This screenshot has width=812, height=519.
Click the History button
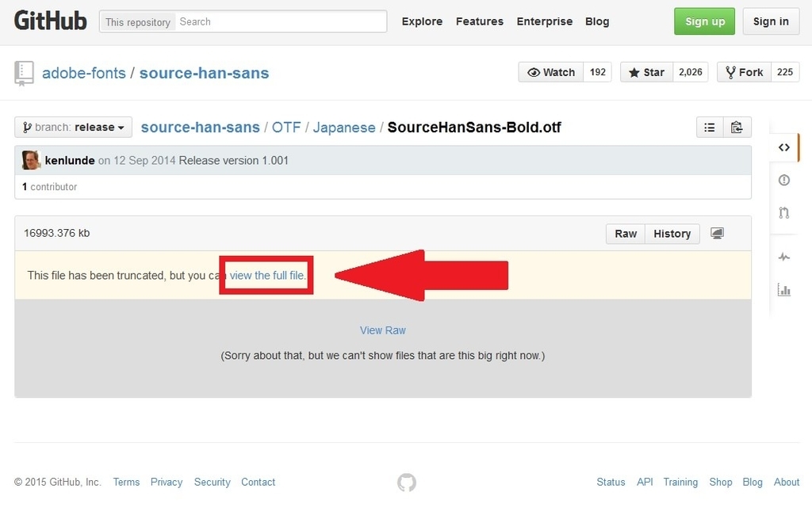[x=672, y=234]
